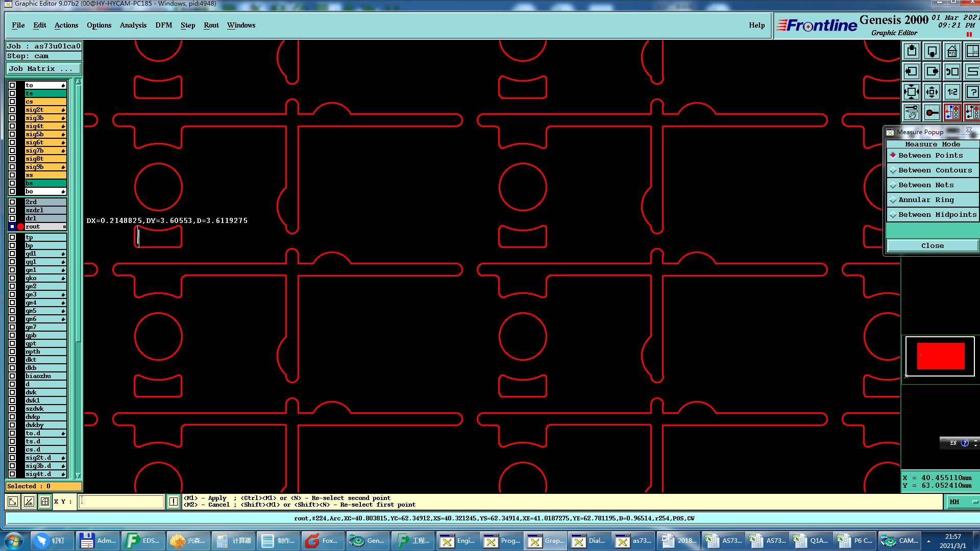Select Between Contours measure mode
This screenshot has width=980, height=551.
tap(933, 170)
